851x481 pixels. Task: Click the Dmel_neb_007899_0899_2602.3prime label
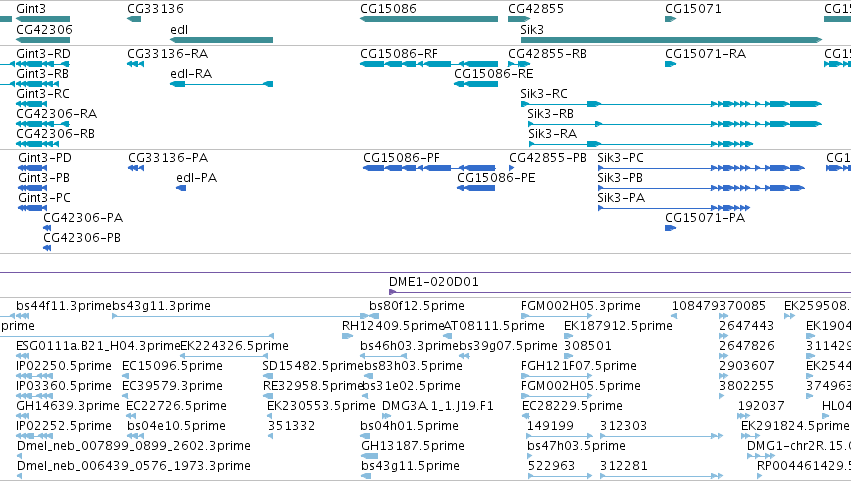click(134, 446)
